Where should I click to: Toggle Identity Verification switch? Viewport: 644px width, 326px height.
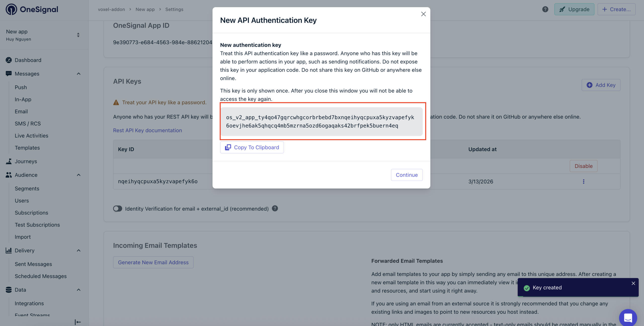point(117,209)
